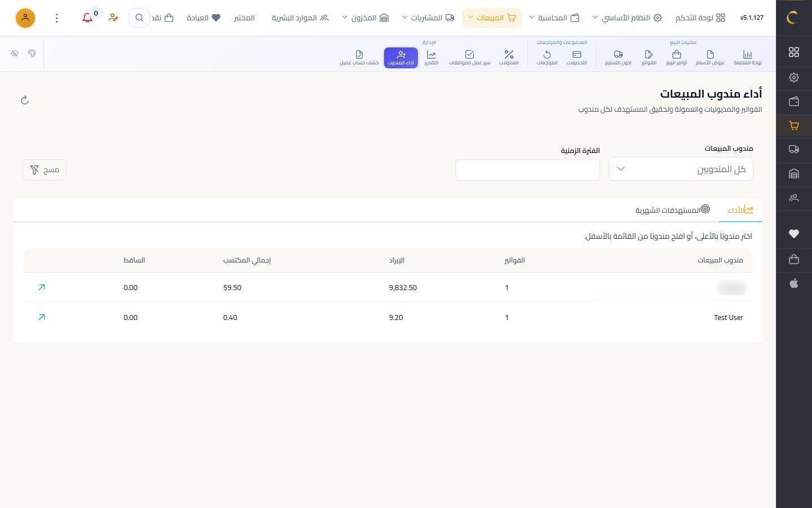Open التحصيلات collections
812x508 pixels.
pyautogui.click(x=577, y=57)
